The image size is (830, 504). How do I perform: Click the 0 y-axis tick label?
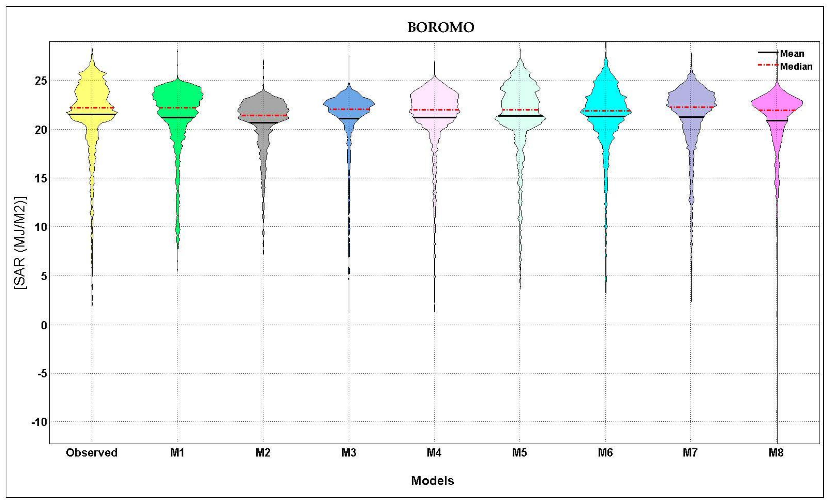[44, 326]
